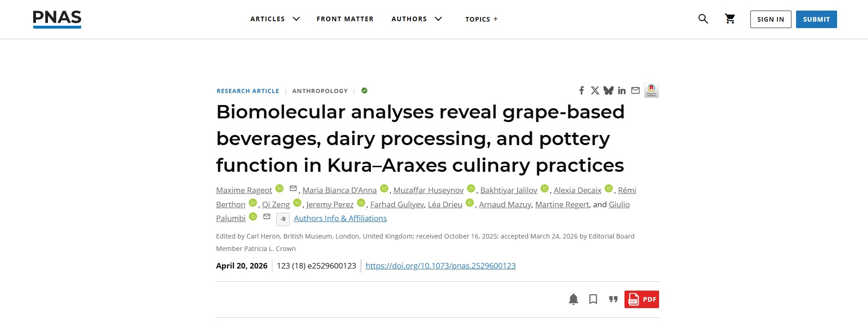Click the quotation cite icon

(613, 299)
